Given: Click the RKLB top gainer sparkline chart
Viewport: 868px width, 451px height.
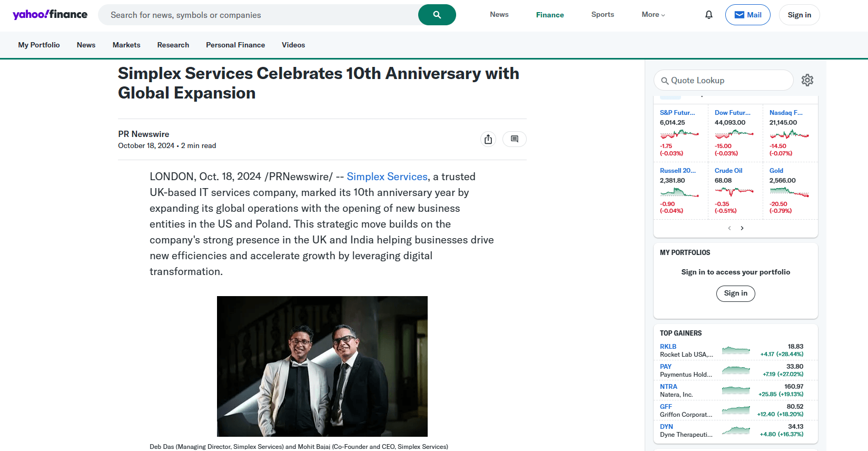Looking at the screenshot, I should pos(736,350).
